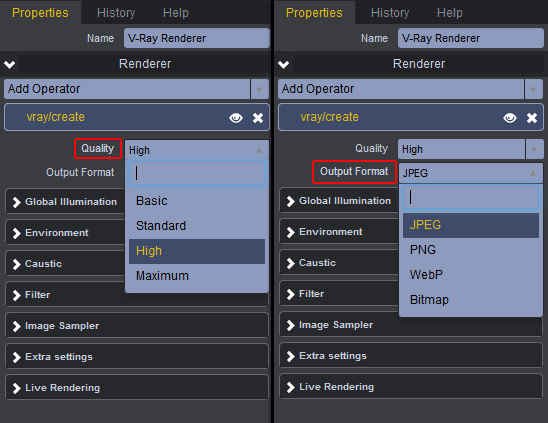Viewport: 548px width, 423px height.
Task: Open Add Operator dropdown arrow in right panel
Action: (533, 89)
